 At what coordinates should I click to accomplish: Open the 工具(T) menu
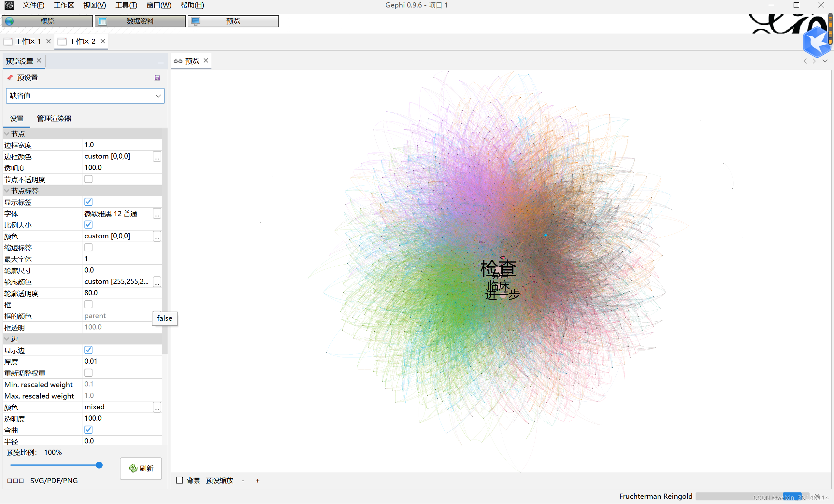tap(126, 5)
